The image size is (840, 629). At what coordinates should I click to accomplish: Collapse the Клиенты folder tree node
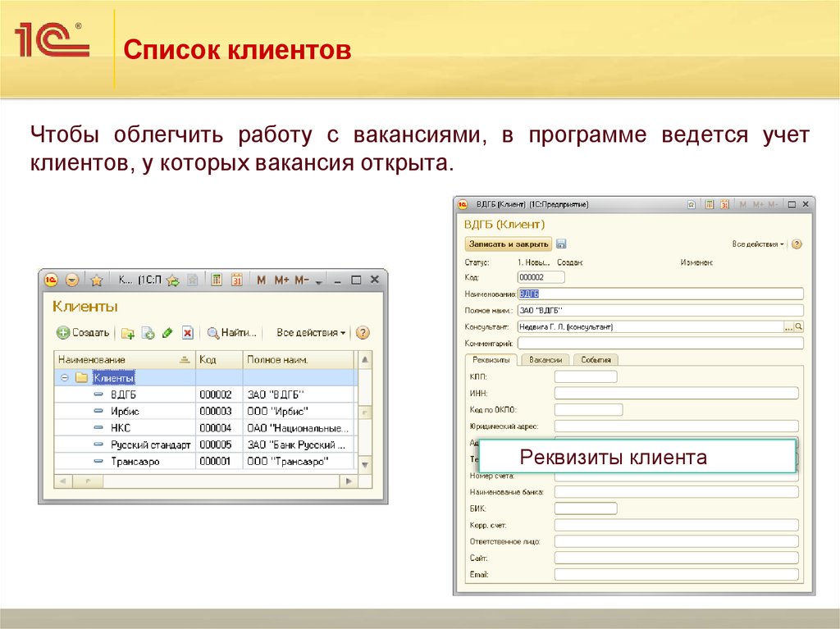(x=63, y=378)
